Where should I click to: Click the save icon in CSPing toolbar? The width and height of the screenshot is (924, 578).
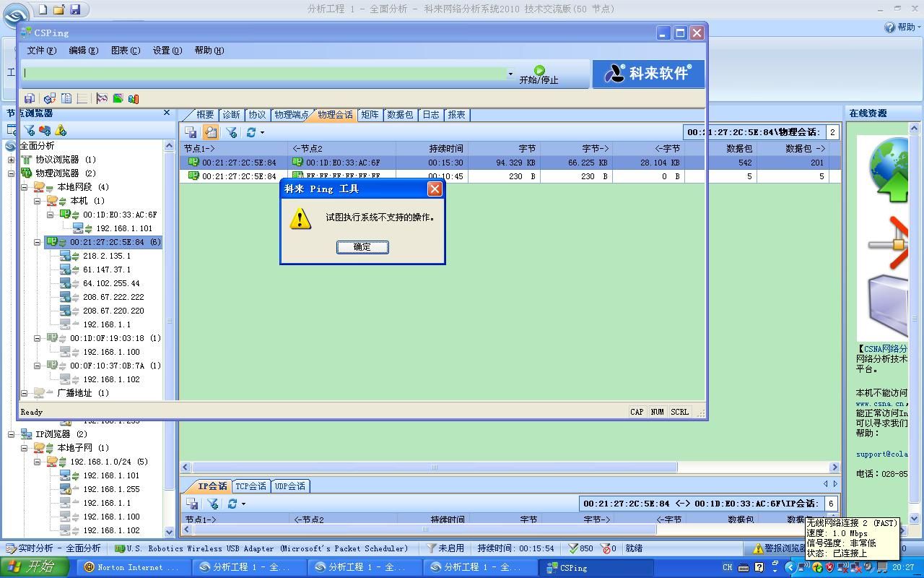(x=30, y=98)
